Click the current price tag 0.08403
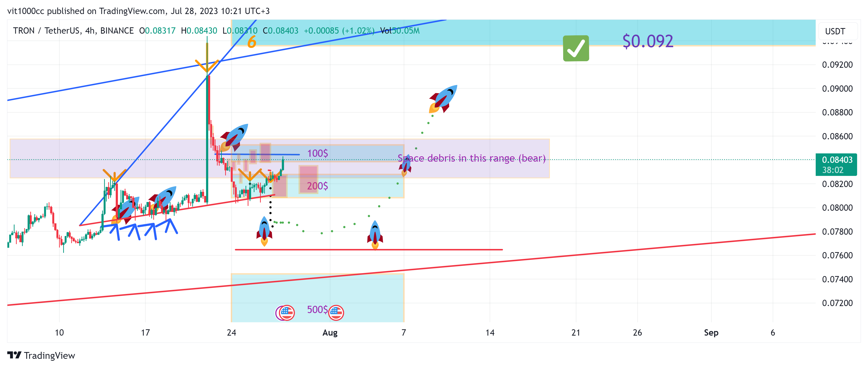 coord(837,164)
